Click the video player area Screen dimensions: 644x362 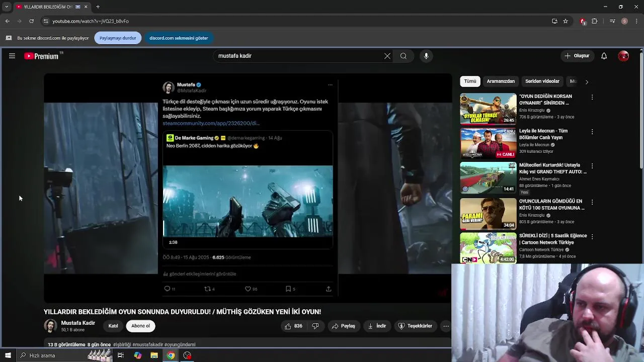tap(248, 188)
